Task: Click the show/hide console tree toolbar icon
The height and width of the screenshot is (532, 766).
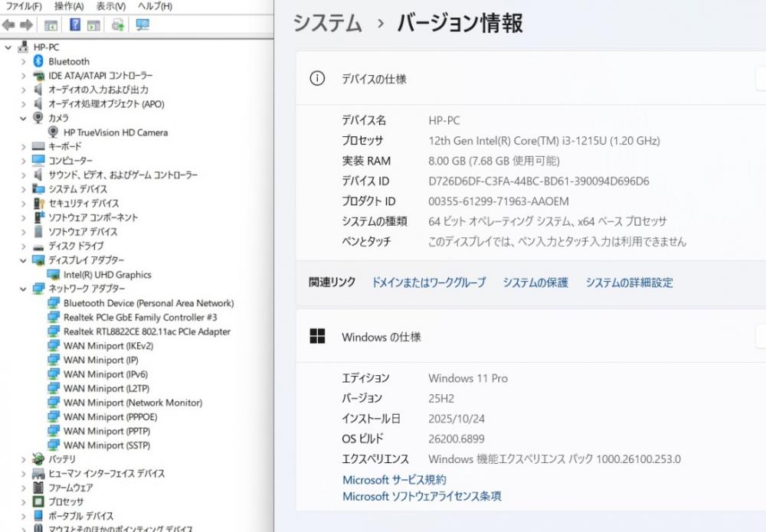Action: [51, 25]
